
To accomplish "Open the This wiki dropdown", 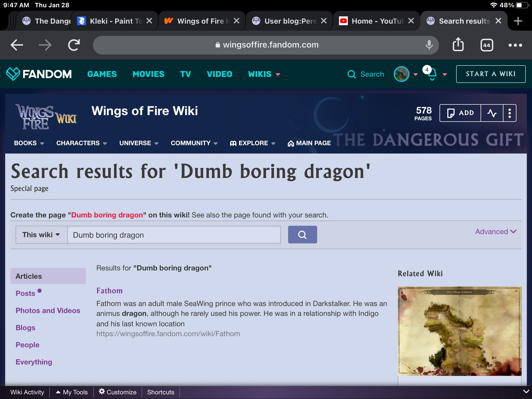I will coord(41,234).
